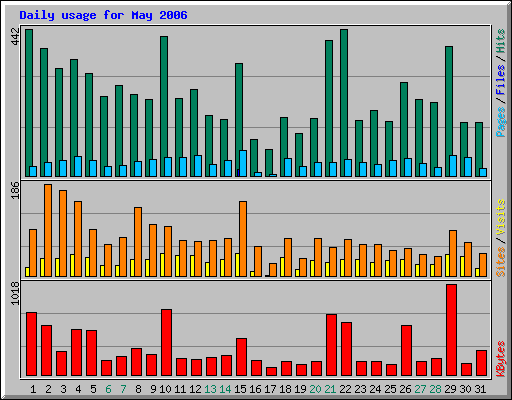Click the 186 visits axis label
The width and height of the screenshot is (512, 400).
tap(15, 190)
